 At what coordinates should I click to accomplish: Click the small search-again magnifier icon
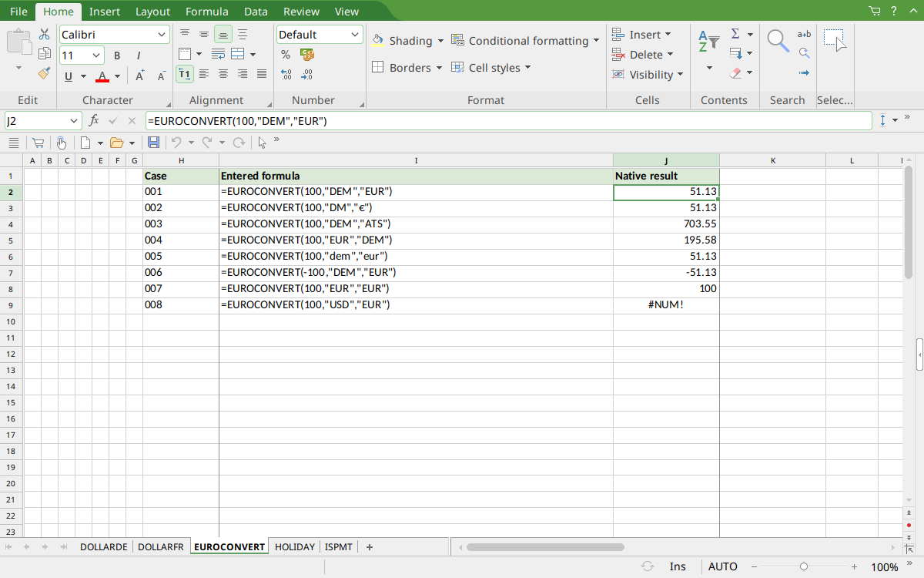[x=804, y=53]
